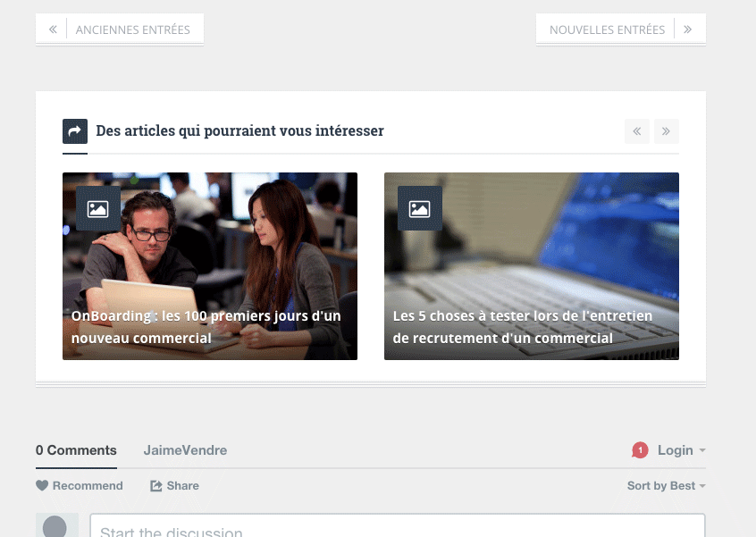Show previous related articles with carousel arrow
The width and height of the screenshot is (756, 537).
637,131
